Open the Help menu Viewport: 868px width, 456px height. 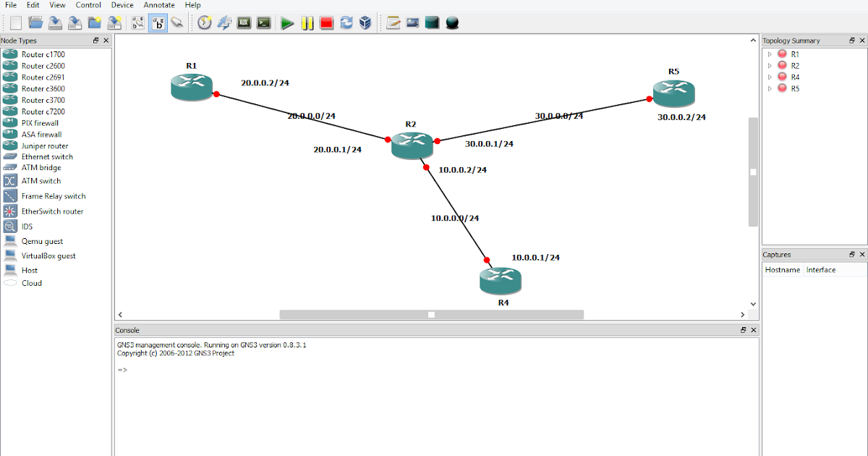click(192, 5)
